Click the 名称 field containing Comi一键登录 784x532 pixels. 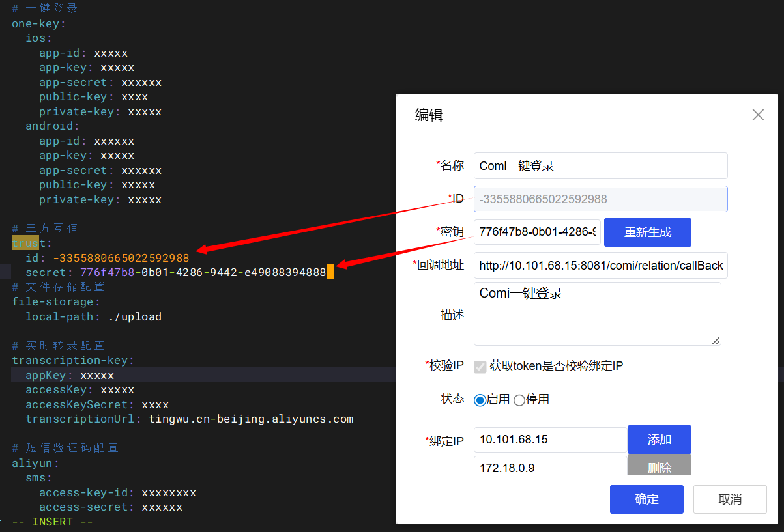(x=600, y=165)
